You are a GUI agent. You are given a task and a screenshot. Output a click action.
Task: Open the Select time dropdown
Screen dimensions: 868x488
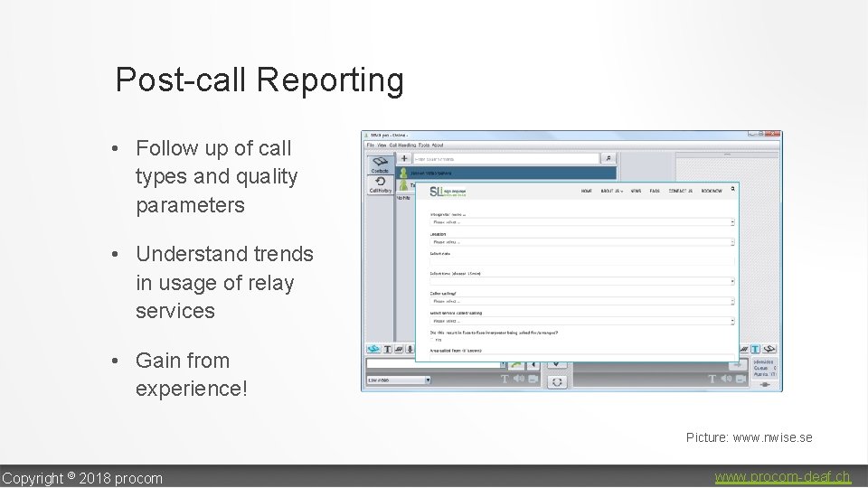(x=582, y=282)
